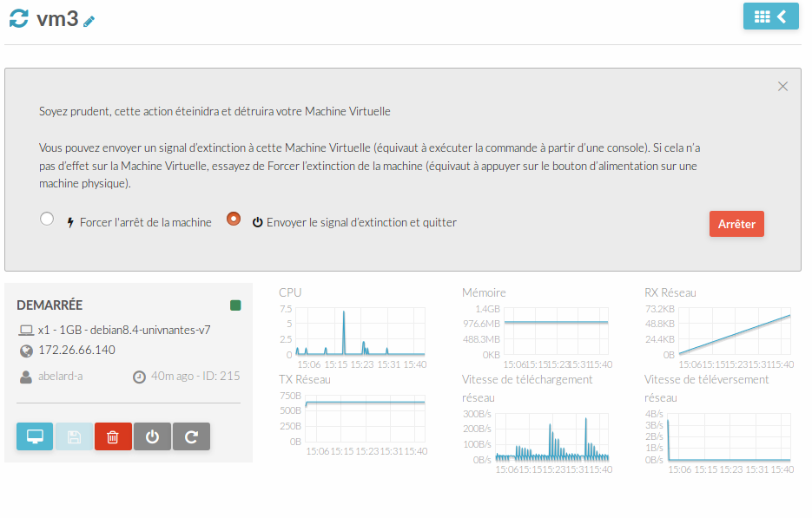812x518 pixels.
Task: Click the IP address 172.26.66.140
Action: coord(76,350)
